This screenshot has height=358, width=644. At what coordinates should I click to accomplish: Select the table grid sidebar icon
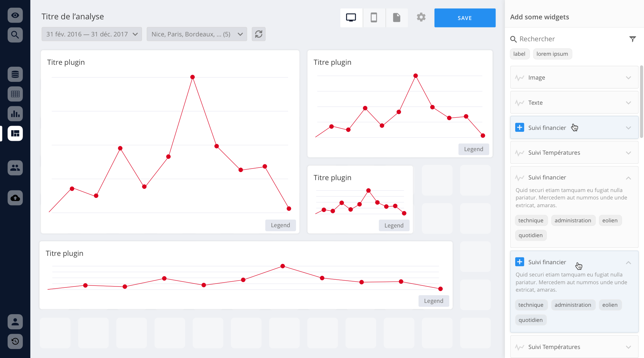[x=15, y=94]
